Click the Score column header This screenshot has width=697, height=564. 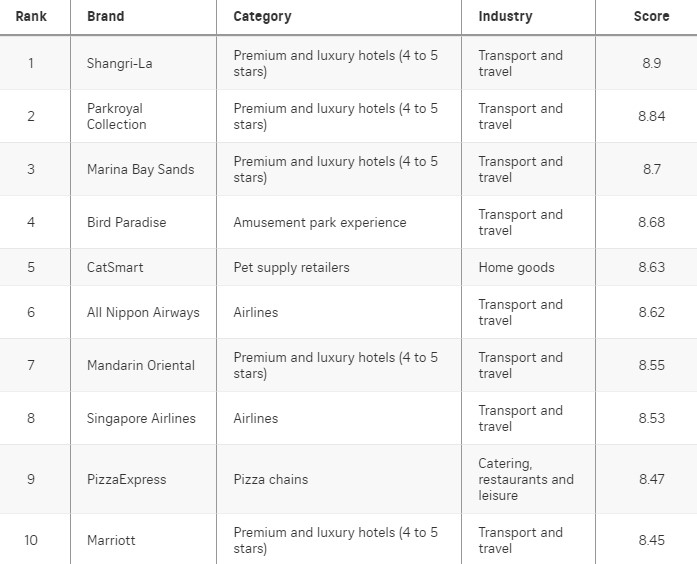(651, 16)
